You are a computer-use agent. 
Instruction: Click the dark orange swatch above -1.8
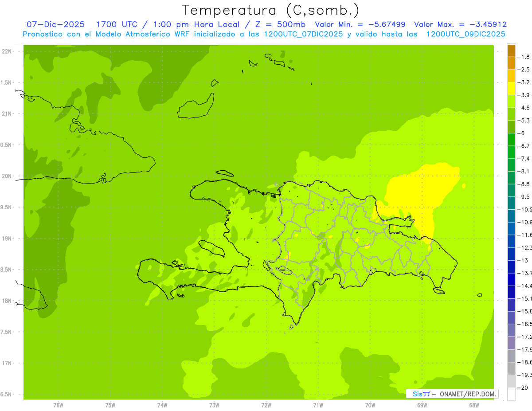pos(511,51)
